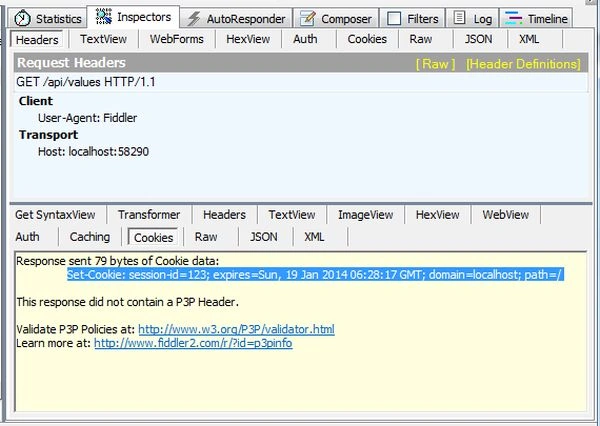The height and width of the screenshot is (426, 600).
Task: Open the Statistics tab
Action: pyautogui.click(x=48, y=18)
